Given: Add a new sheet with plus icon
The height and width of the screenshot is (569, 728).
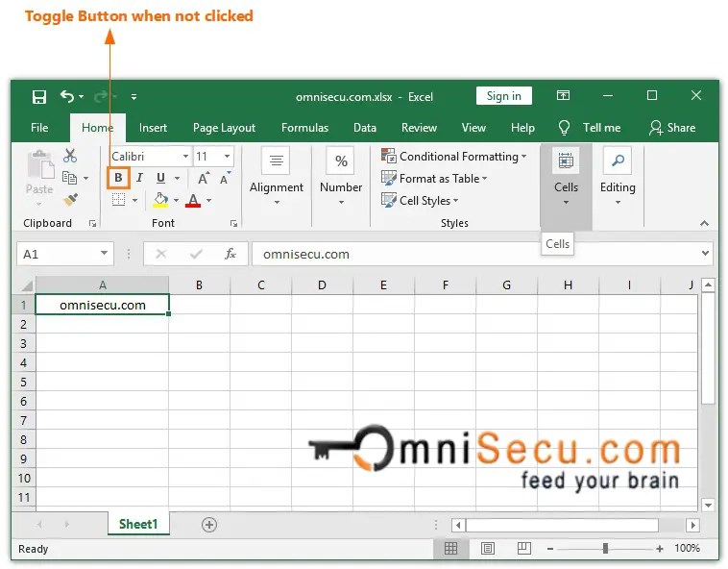Looking at the screenshot, I should point(209,525).
